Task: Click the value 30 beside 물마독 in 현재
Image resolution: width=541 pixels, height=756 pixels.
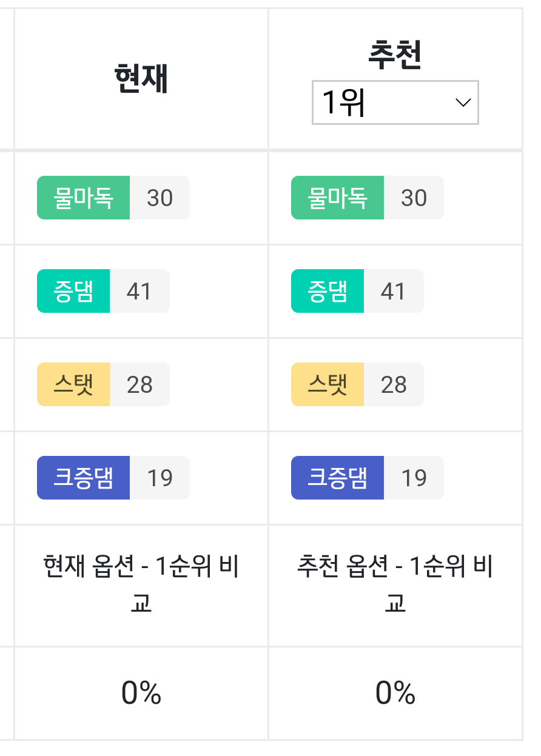Action: 160,198
